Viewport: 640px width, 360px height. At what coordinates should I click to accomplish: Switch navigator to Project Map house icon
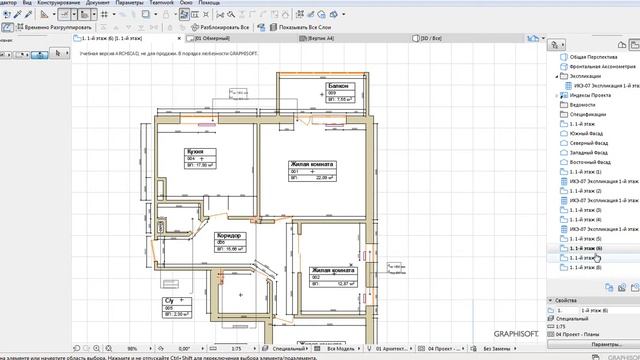(622, 45)
